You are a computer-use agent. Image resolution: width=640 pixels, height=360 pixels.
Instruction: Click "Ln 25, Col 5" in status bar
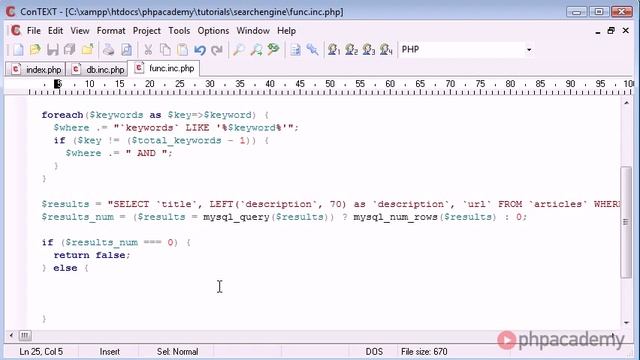(41, 351)
